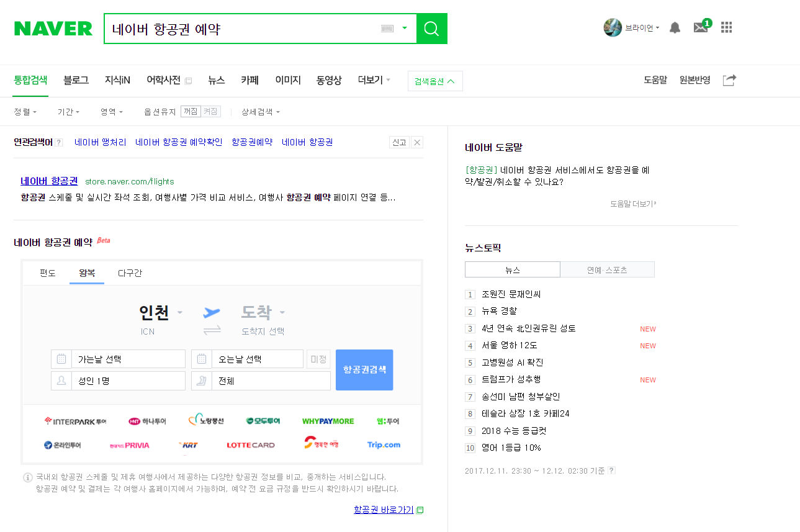The height and width of the screenshot is (532, 800).
Task: Click the help question icon beside 연관검색어
Action: pos(59,142)
